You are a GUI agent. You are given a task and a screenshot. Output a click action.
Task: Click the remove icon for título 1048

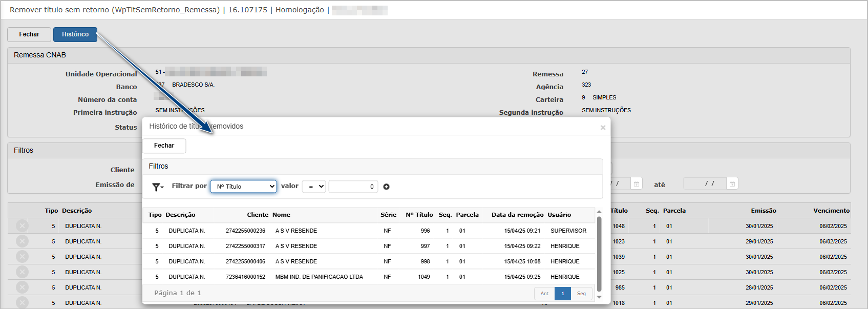[22, 226]
